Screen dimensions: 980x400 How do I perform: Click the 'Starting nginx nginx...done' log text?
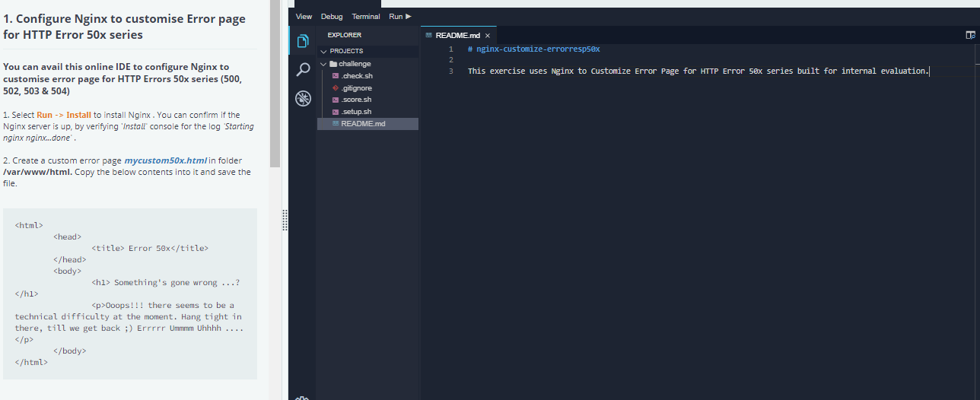(x=127, y=132)
